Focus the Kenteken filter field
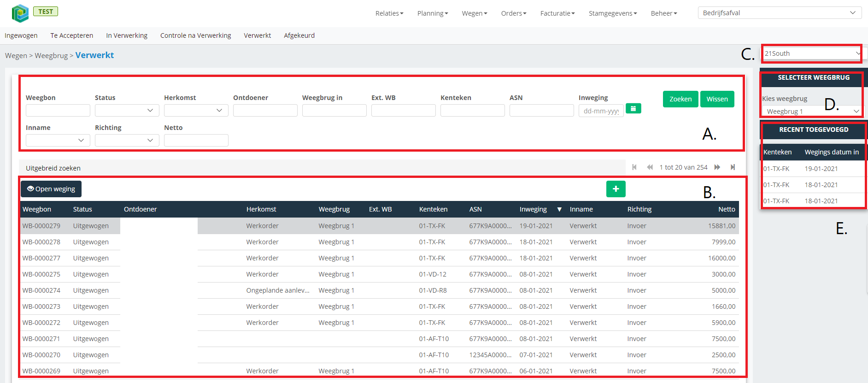This screenshot has width=868, height=383. pos(473,111)
